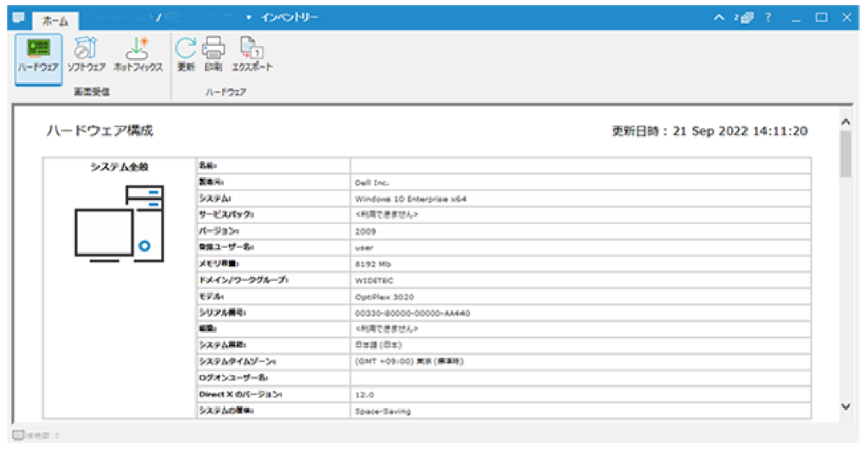
Task: Maximize the inventory window
Action: pyautogui.click(x=821, y=17)
